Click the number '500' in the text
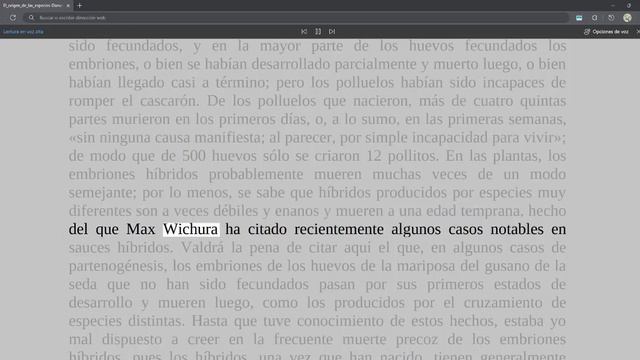This screenshot has width=640, height=360. pyautogui.click(x=193, y=156)
